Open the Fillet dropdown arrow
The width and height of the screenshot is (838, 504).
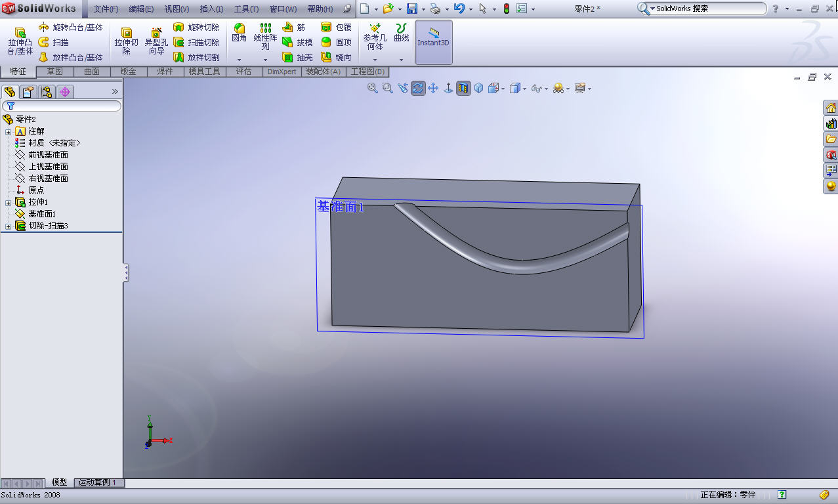[240, 60]
